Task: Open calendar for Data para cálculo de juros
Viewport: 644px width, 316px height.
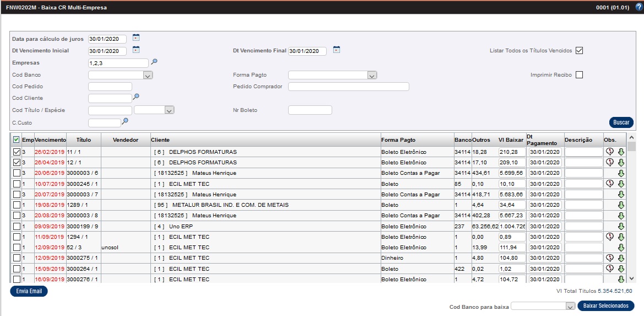Action: pyautogui.click(x=136, y=38)
